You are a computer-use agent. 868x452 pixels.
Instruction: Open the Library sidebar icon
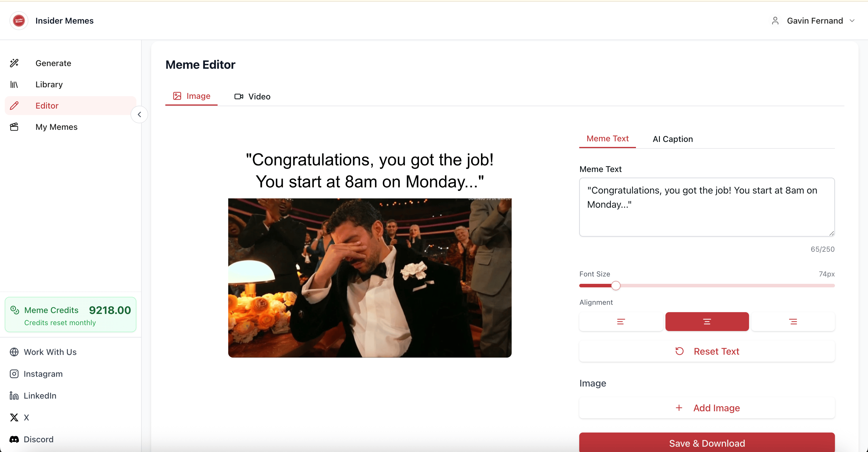pos(14,85)
